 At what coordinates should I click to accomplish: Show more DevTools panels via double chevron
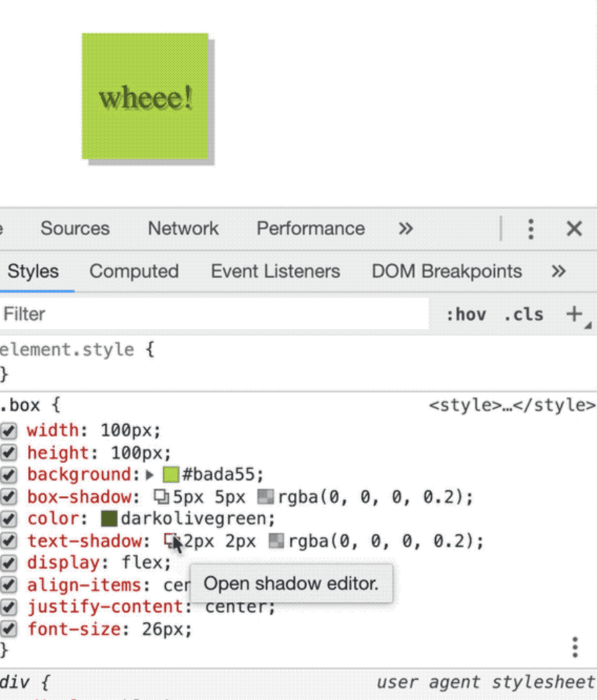click(405, 229)
